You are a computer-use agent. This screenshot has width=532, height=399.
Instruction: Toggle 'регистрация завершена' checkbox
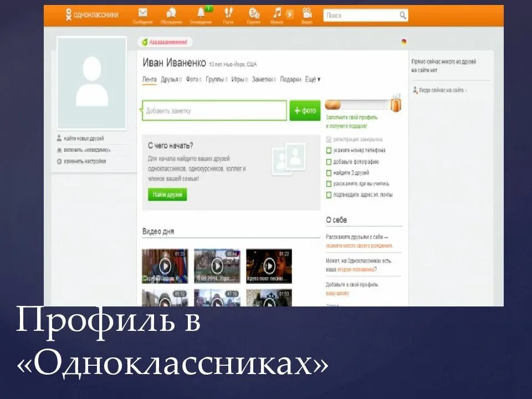click(x=329, y=140)
